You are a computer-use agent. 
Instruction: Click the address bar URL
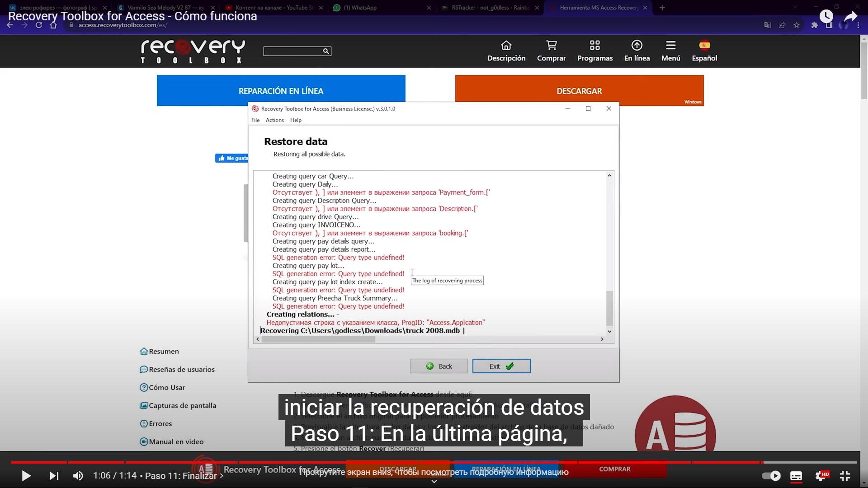point(123,25)
